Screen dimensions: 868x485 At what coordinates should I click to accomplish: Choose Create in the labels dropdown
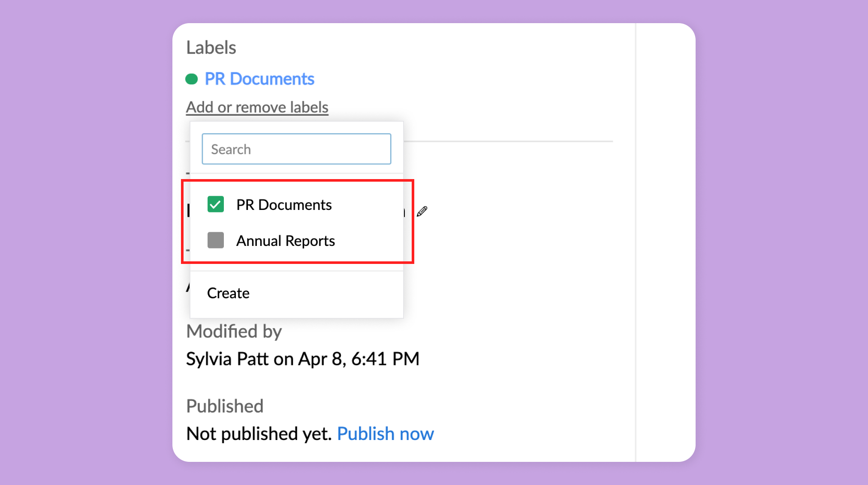(228, 293)
